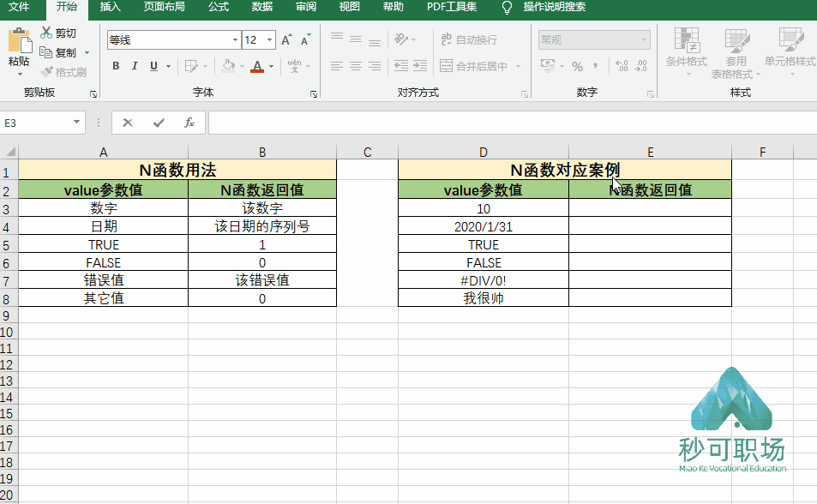Image resolution: width=817 pixels, height=504 pixels.
Task: Open the number format 常规 combo box
Action: (x=594, y=39)
